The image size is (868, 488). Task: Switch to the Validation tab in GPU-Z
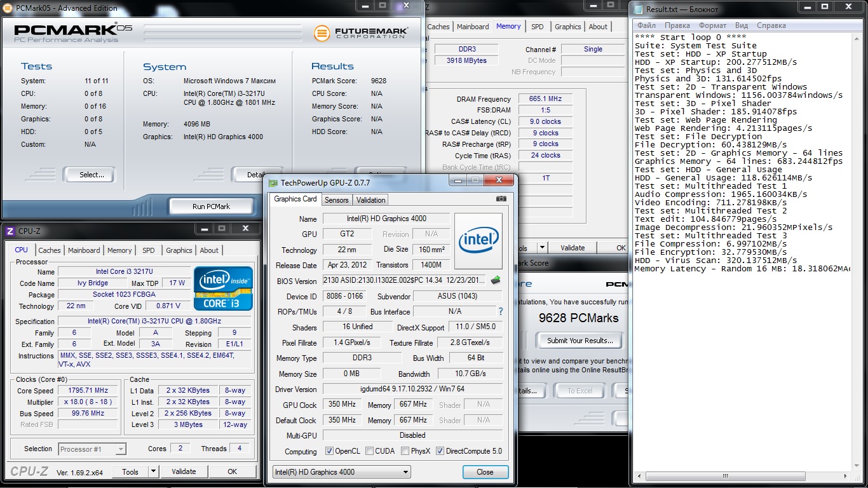click(371, 200)
